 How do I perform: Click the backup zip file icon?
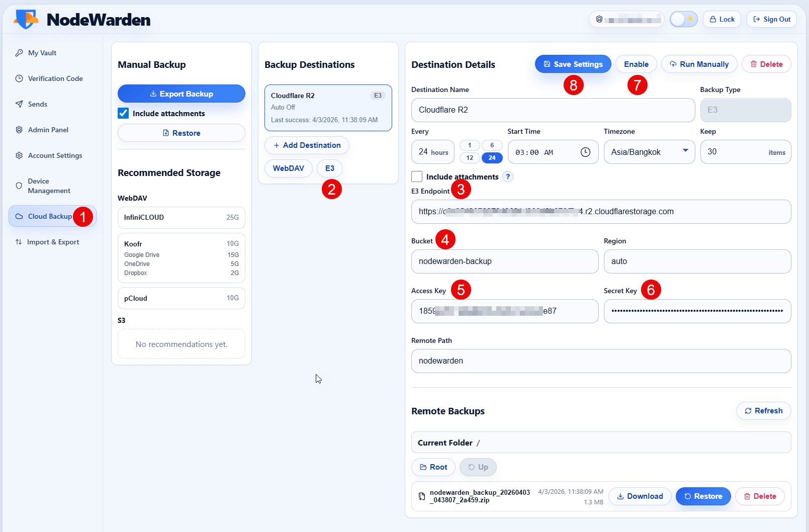pos(422,496)
